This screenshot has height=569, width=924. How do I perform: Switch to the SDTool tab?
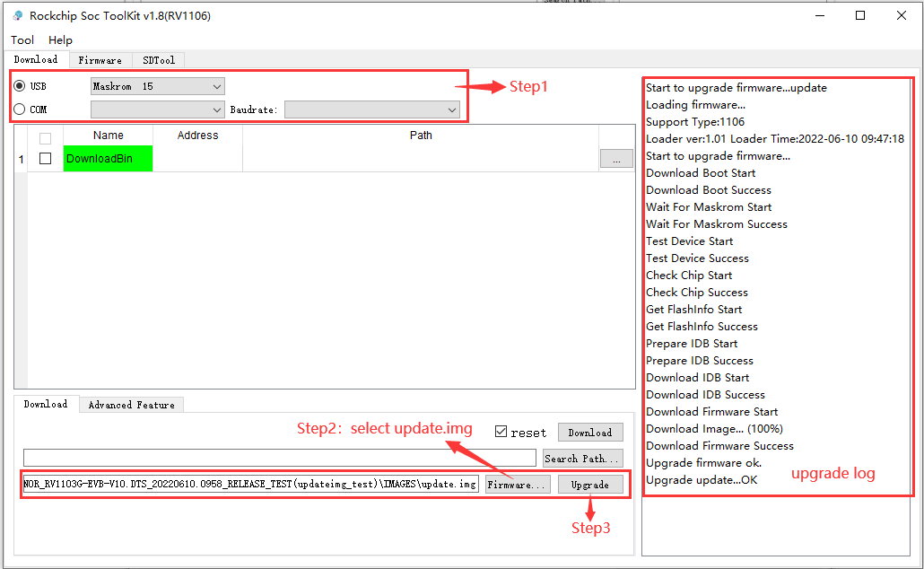click(x=159, y=60)
